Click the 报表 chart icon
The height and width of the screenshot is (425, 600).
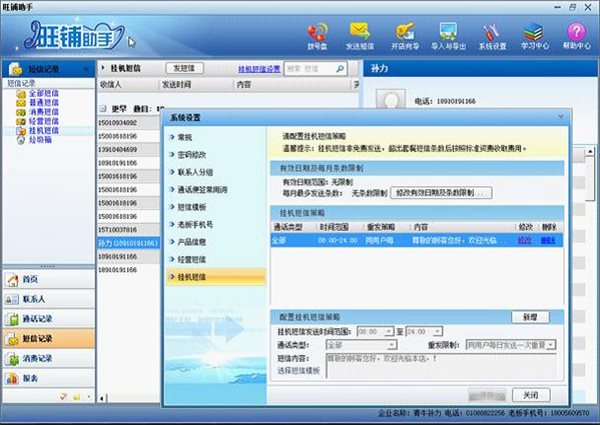click(x=12, y=379)
